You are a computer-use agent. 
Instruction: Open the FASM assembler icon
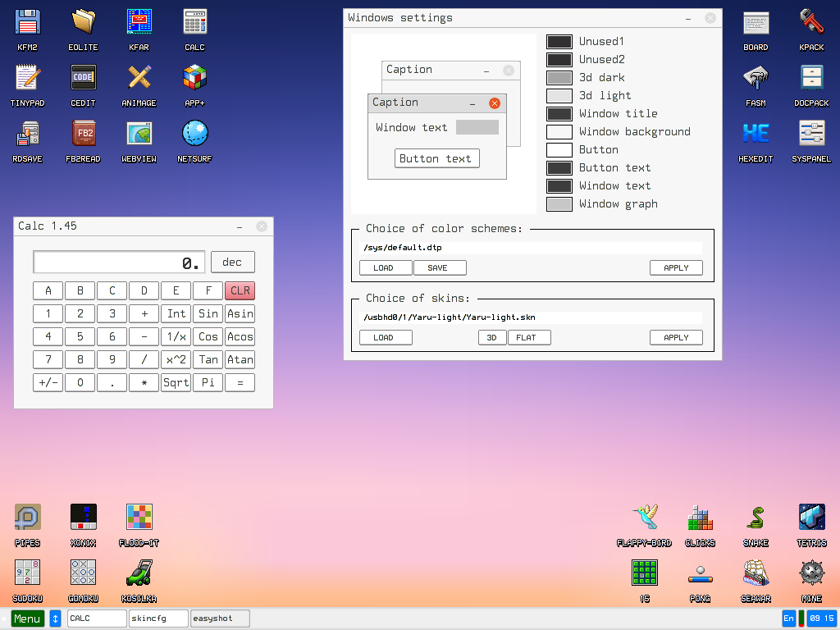[756, 79]
